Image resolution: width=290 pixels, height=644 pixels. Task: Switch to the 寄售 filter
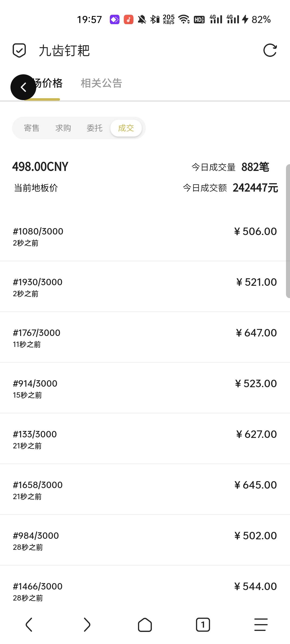(32, 128)
